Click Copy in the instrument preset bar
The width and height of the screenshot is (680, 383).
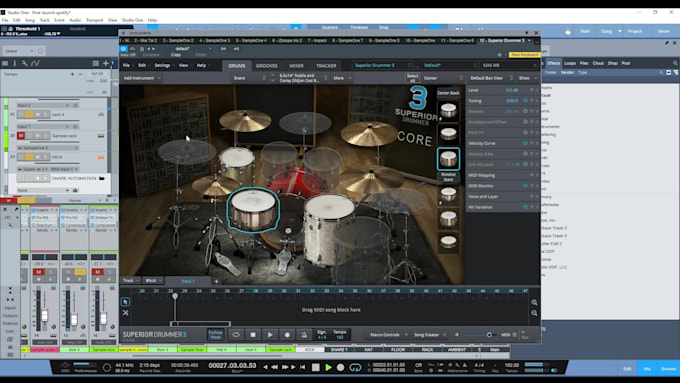[x=176, y=55]
